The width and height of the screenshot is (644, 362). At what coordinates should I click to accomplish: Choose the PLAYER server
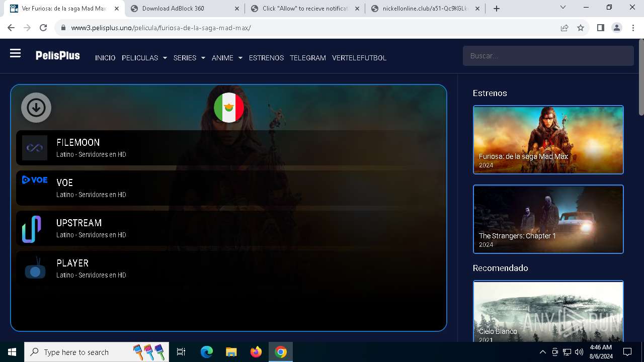[229, 268]
